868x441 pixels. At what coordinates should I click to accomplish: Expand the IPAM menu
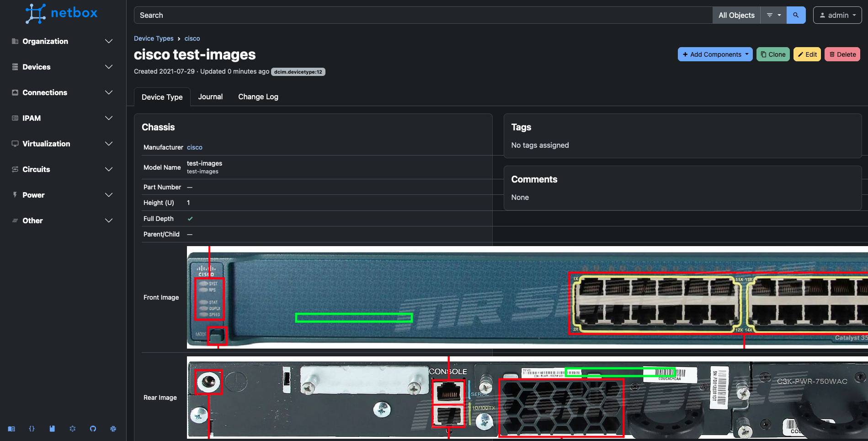point(63,118)
